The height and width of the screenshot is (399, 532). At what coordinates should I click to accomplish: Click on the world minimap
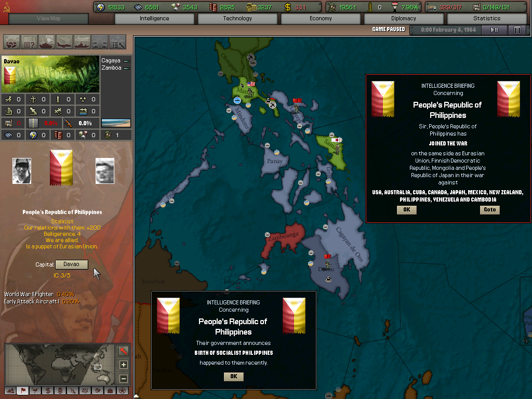(60, 365)
